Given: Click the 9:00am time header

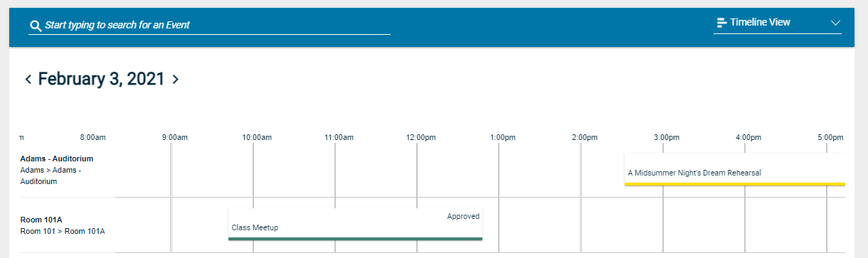Looking at the screenshot, I should click(174, 137).
